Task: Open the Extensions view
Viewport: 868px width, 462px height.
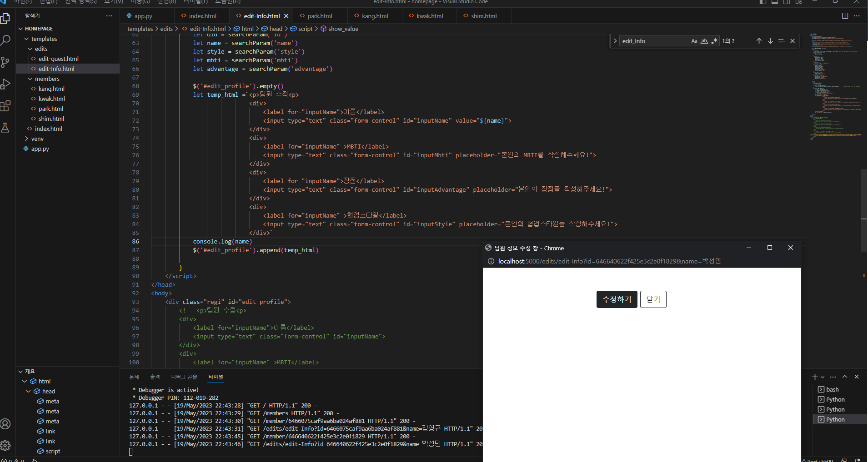Action: point(5,106)
